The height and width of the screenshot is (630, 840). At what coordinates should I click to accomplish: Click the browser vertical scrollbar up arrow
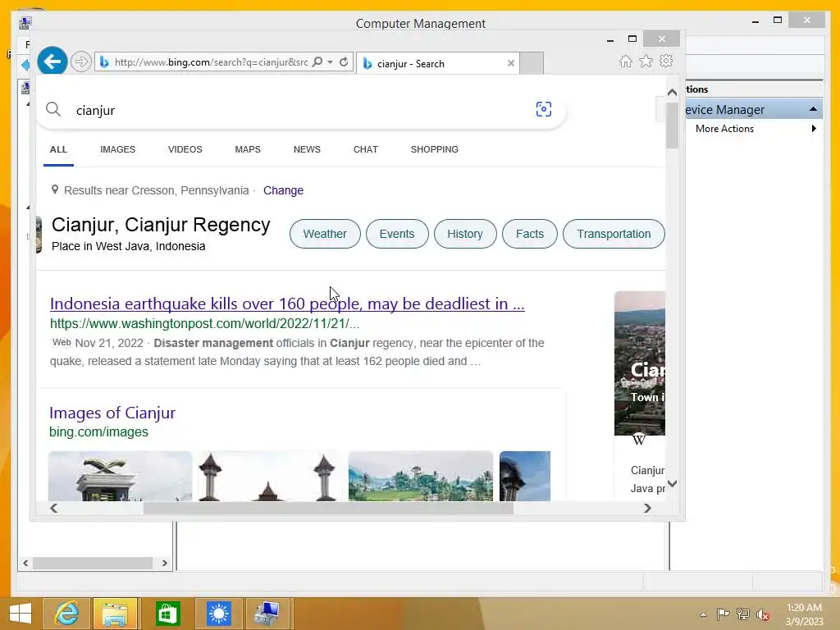tap(673, 92)
